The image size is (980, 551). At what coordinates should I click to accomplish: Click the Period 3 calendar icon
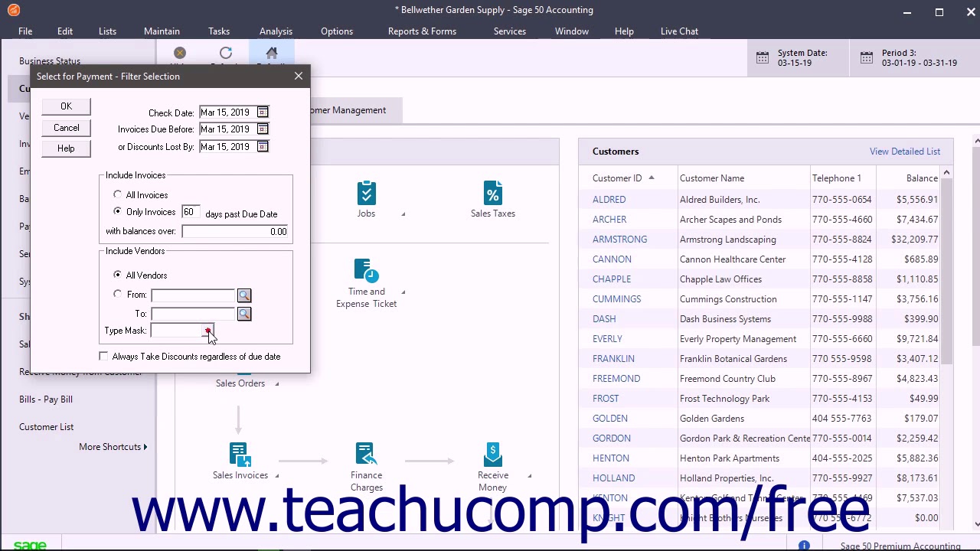[x=866, y=57]
